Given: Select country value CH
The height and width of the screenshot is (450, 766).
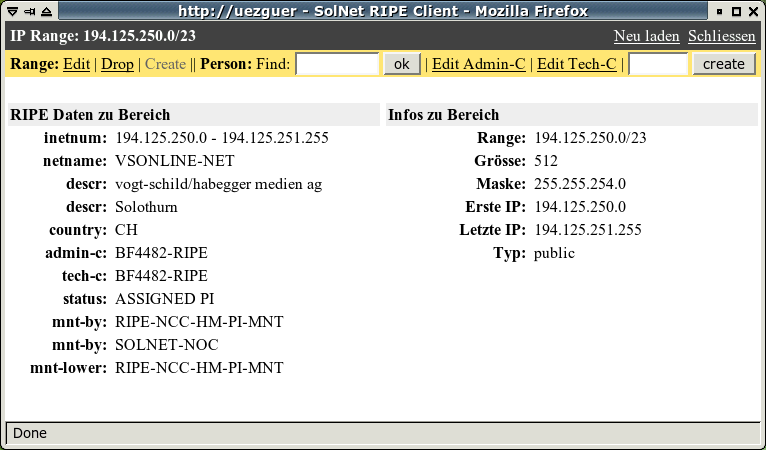Looking at the screenshot, I should [x=127, y=230].
